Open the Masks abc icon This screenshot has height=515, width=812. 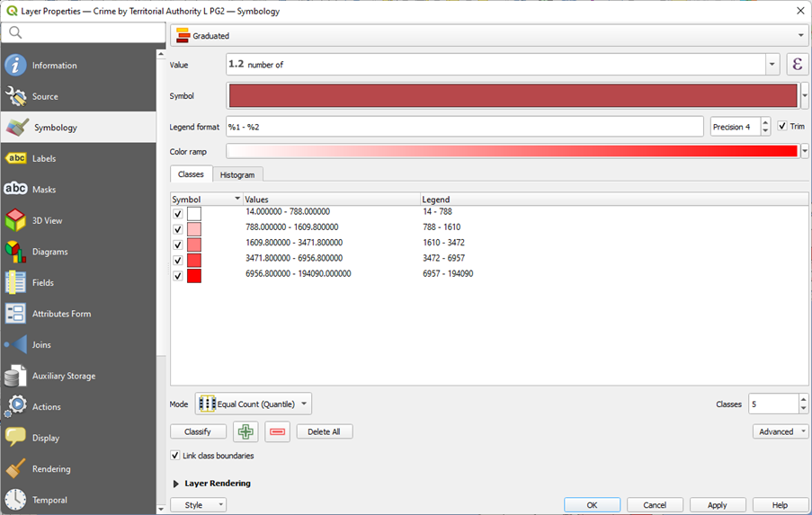point(15,189)
